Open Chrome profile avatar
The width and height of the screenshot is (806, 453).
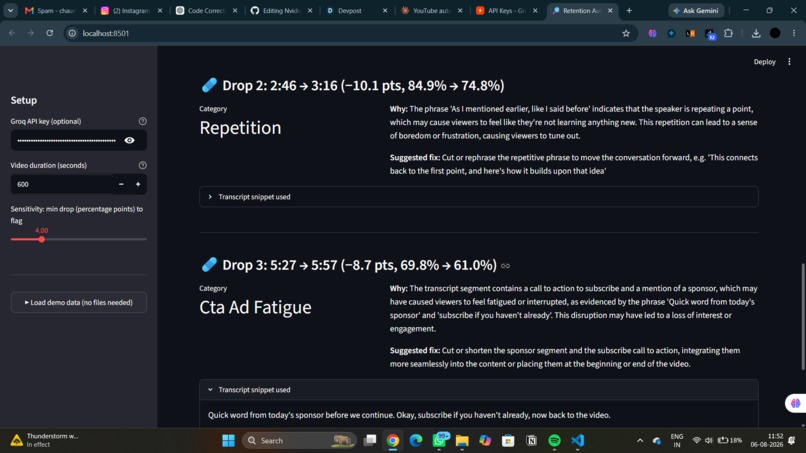[x=775, y=33]
